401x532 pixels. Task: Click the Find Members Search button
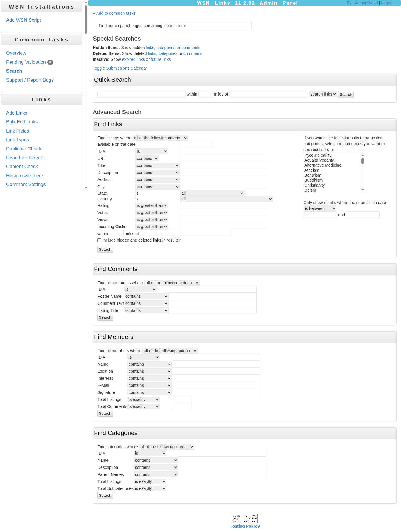(105, 414)
